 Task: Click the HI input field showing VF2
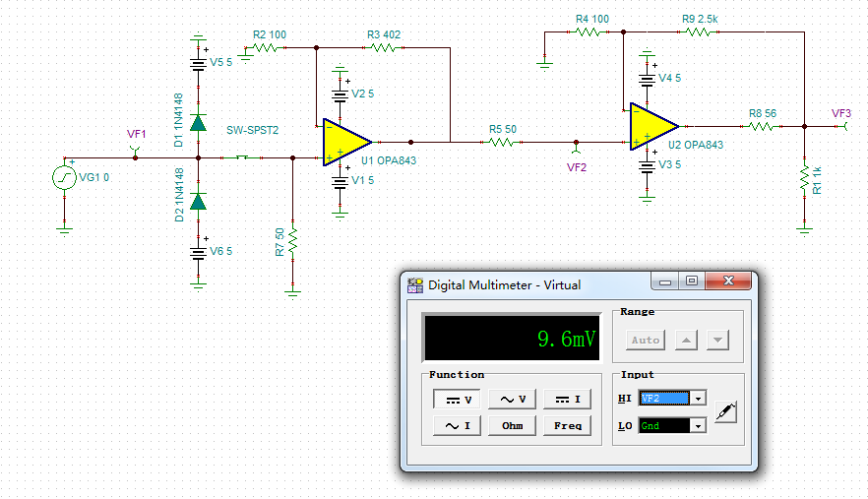click(x=664, y=399)
